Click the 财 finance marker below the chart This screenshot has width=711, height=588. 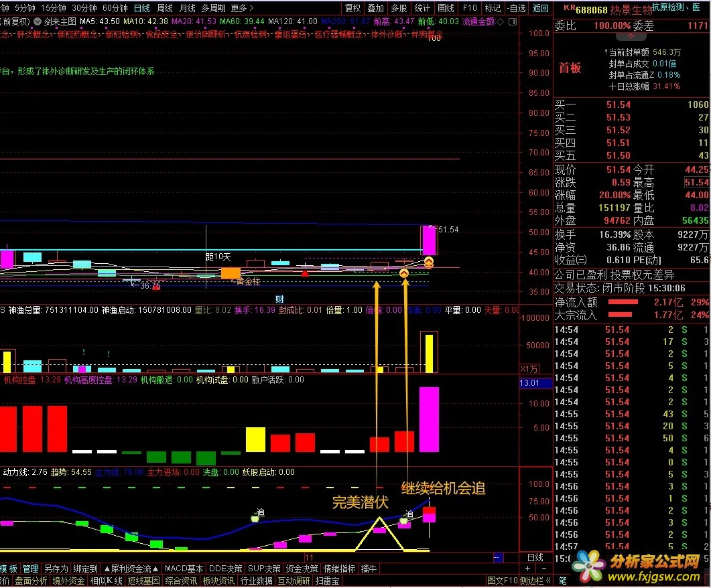[x=279, y=299]
